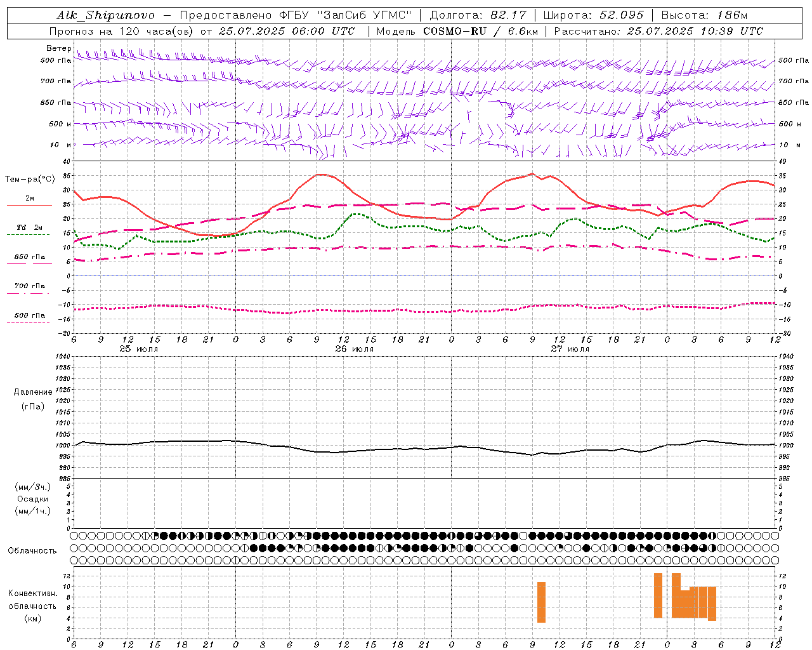Click the 700 гПа temperature legend entry
Image resolution: width=812 pixels, height=650 pixels.
(30, 286)
